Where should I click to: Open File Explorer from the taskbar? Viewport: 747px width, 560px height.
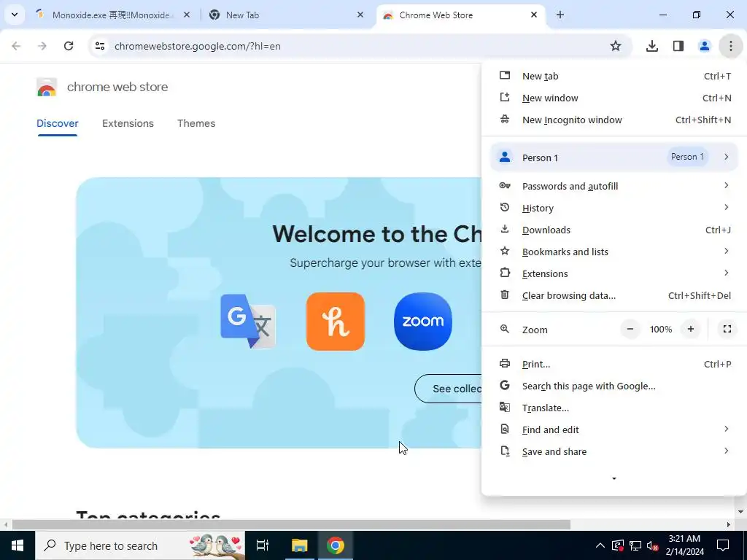pyautogui.click(x=300, y=545)
